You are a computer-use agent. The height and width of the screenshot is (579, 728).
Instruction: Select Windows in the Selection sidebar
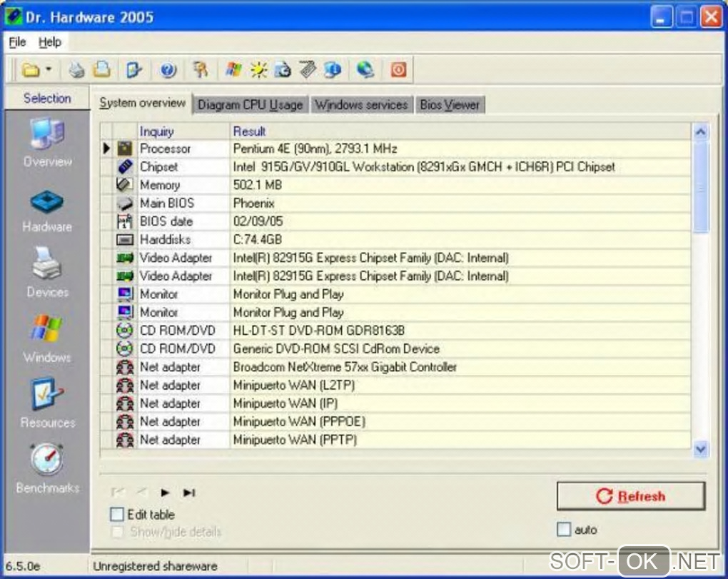pyautogui.click(x=47, y=339)
